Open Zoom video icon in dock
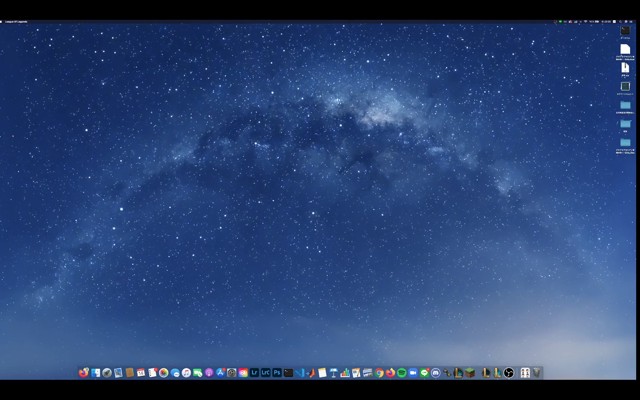Screen dimensions: 640x400 [413, 373]
